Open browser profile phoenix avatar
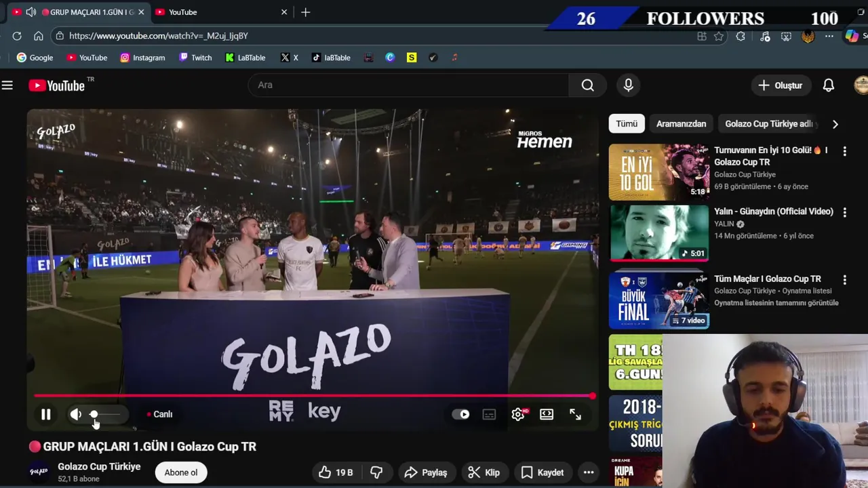 (808, 37)
